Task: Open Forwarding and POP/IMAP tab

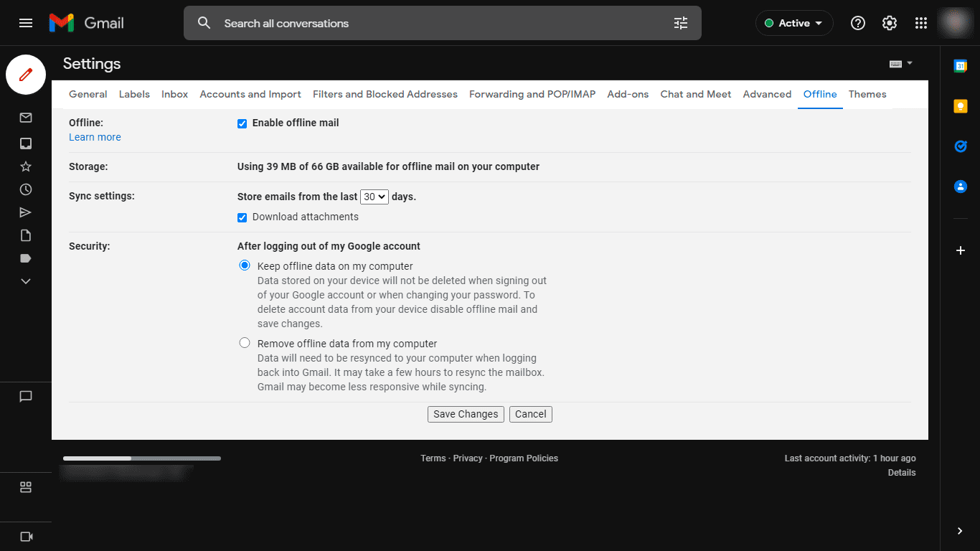Action: (x=532, y=94)
